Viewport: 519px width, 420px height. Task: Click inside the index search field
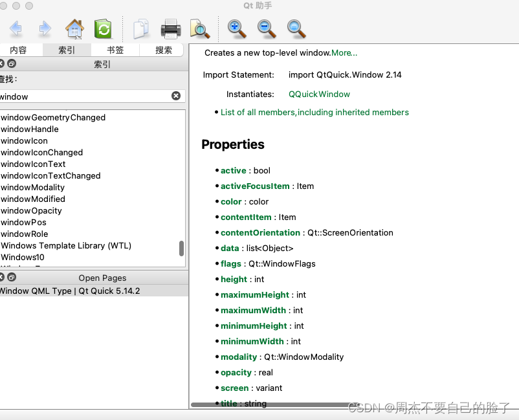point(78,95)
